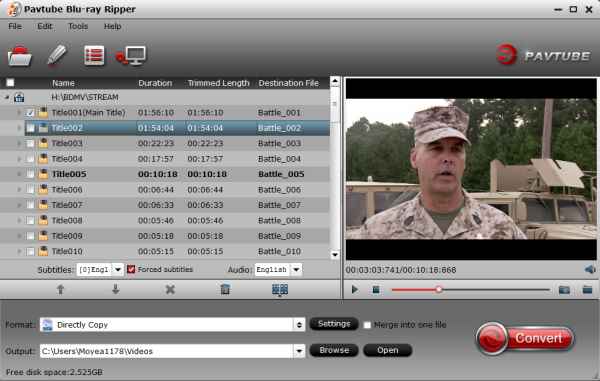Click the monitor search toolbar icon
This screenshot has width=600, height=381.
(x=131, y=56)
